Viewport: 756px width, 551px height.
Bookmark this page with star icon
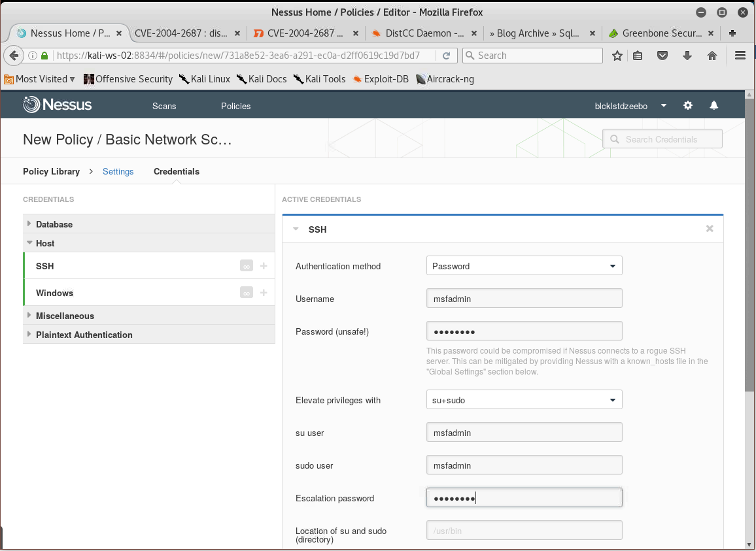point(617,56)
